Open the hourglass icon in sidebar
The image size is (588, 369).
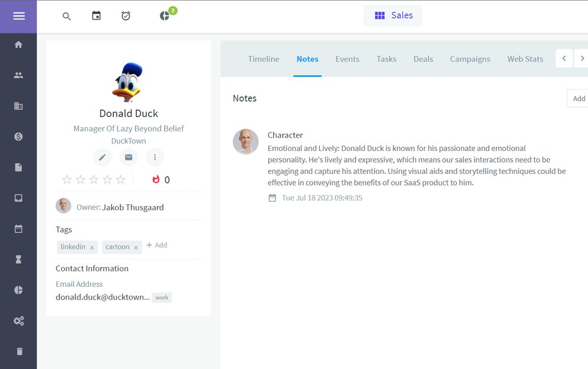pos(18,260)
